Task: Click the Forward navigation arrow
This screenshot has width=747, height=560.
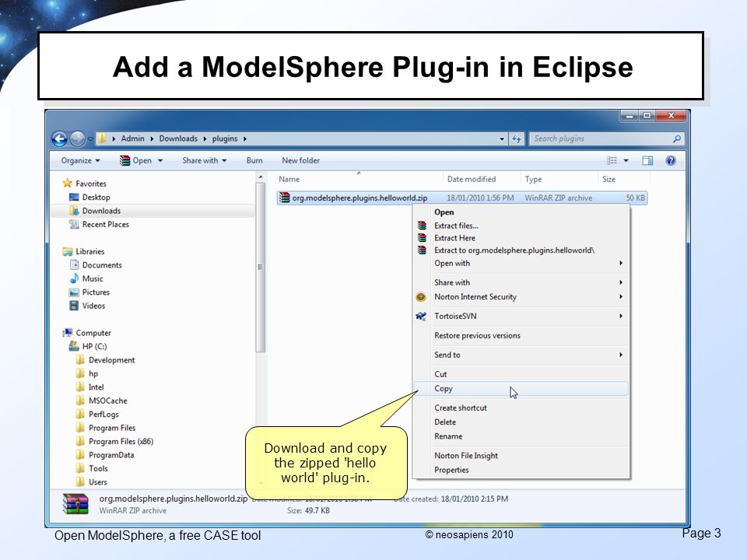Action: 77,138
